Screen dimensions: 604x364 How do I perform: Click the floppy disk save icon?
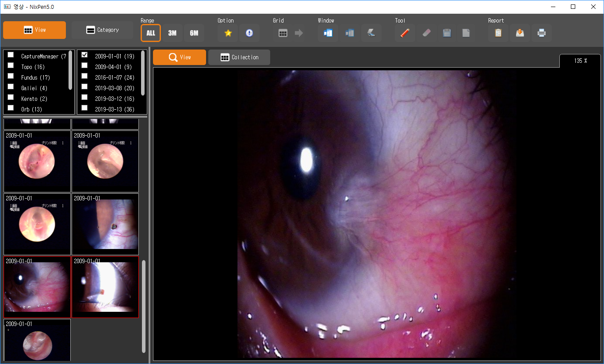point(447,33)
